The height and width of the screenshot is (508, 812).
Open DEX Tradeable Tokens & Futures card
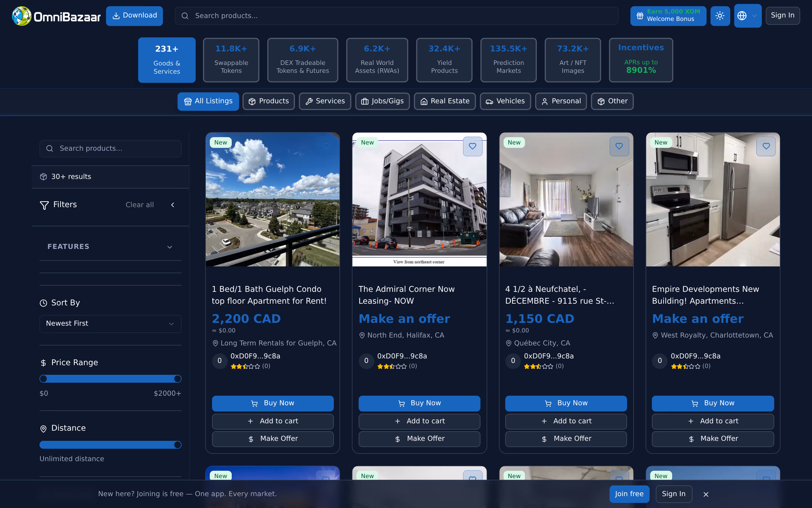coord(302,60)
